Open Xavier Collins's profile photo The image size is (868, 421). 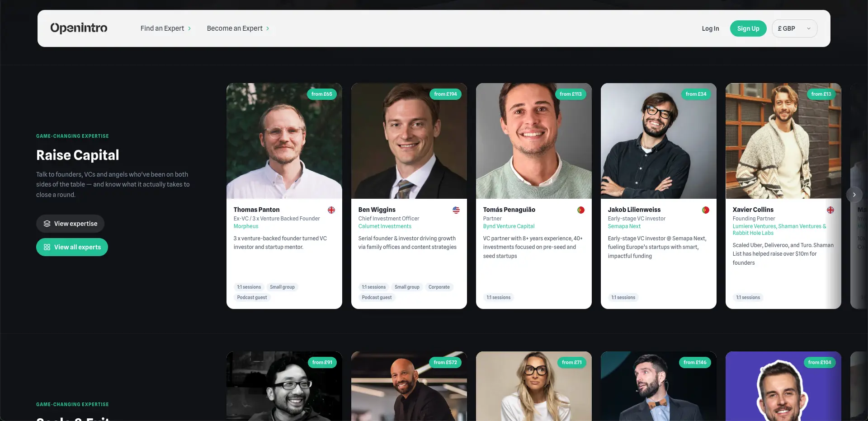click(x=783, y=141)
